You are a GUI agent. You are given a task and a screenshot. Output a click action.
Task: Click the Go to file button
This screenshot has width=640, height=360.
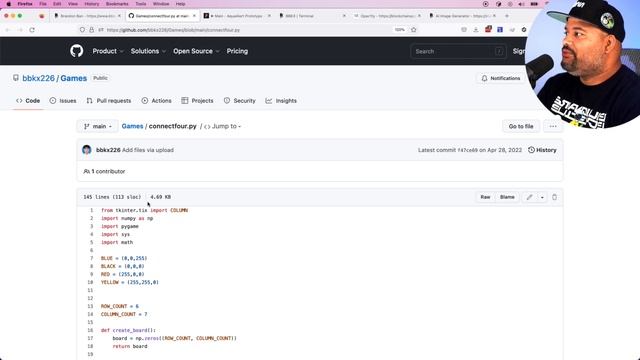(521, 127)
